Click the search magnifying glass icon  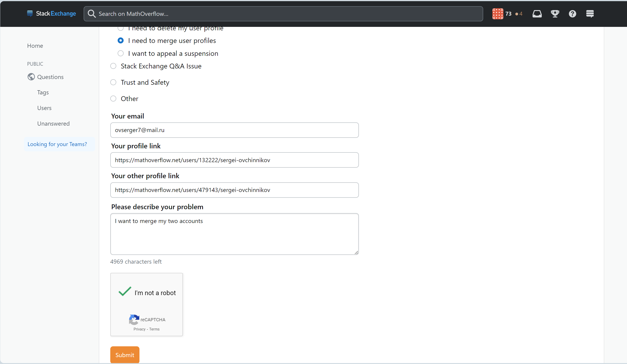pos(91,13)
